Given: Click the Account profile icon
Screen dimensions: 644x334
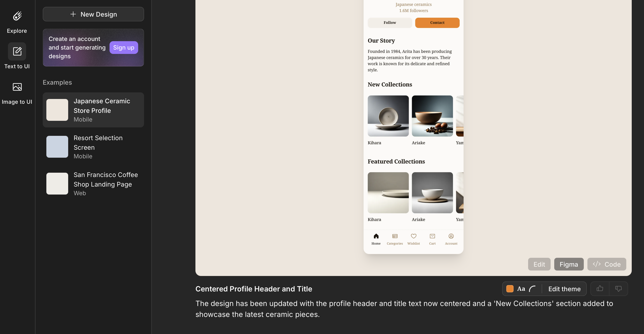Looking at the screenshot, I should coord(451,236).
